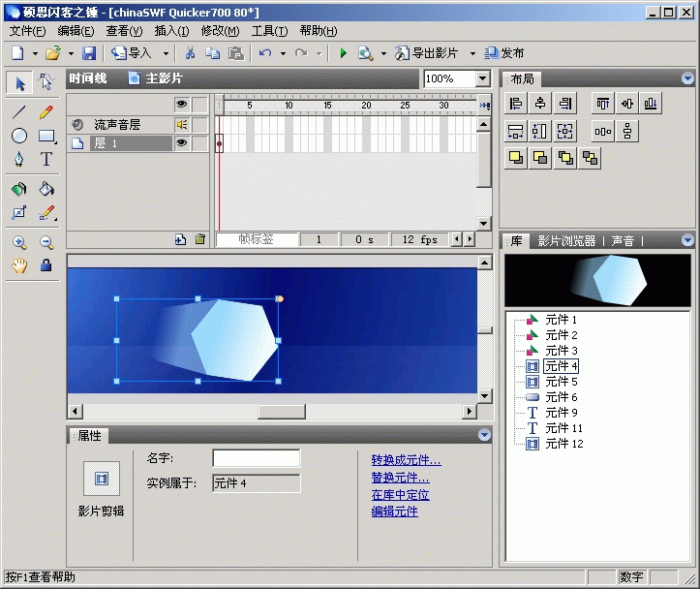Click the 转换成元件... link
This screenshot has width=700, height=589.
pyautogui.click(x=406, y=460)
